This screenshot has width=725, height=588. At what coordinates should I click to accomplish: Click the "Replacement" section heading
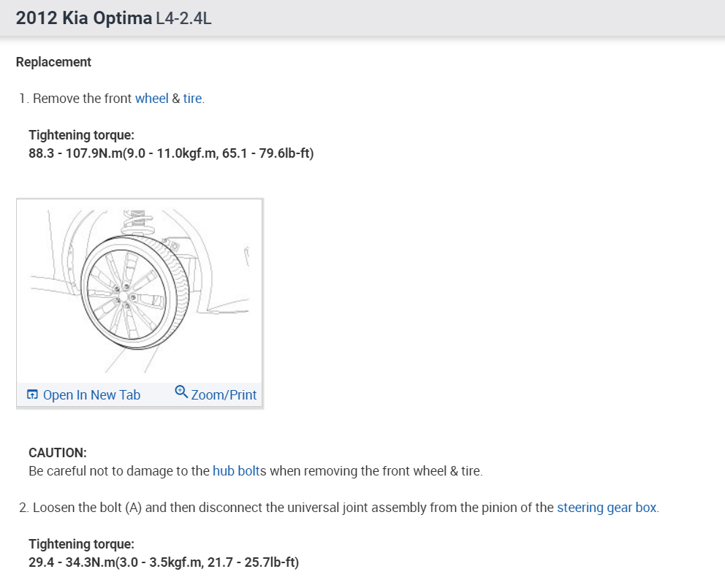[53, 62]
